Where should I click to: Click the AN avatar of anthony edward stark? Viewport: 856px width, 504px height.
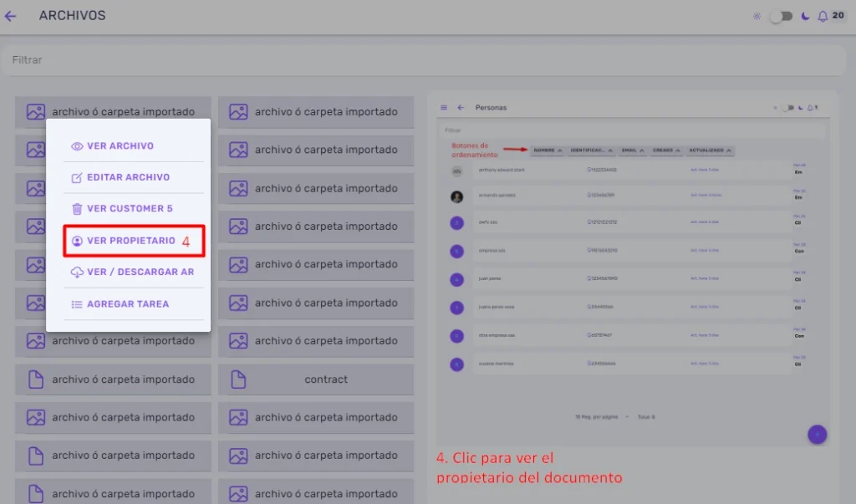click(x=457, y=171)
